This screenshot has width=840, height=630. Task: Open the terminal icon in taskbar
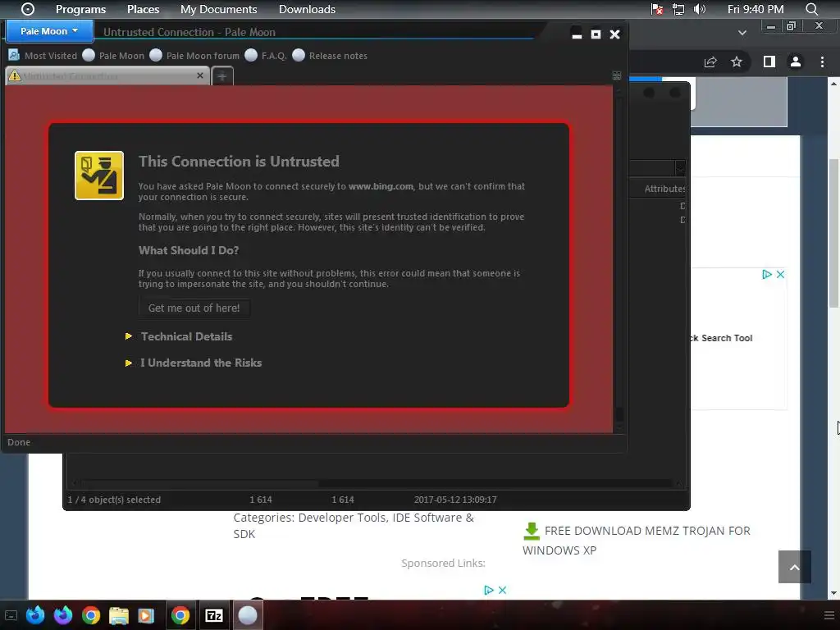[11, 615]
